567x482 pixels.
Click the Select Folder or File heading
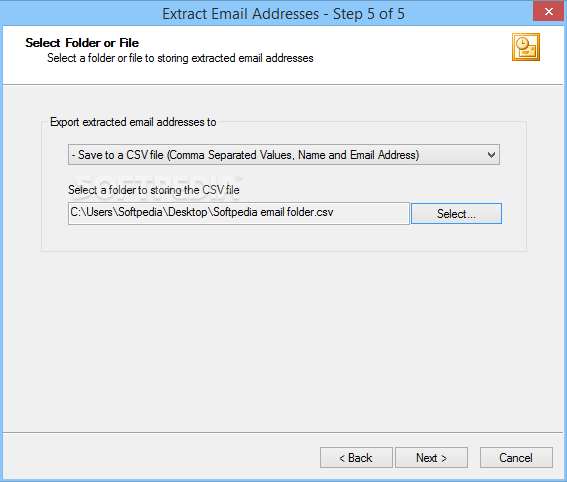click(82, 43)
